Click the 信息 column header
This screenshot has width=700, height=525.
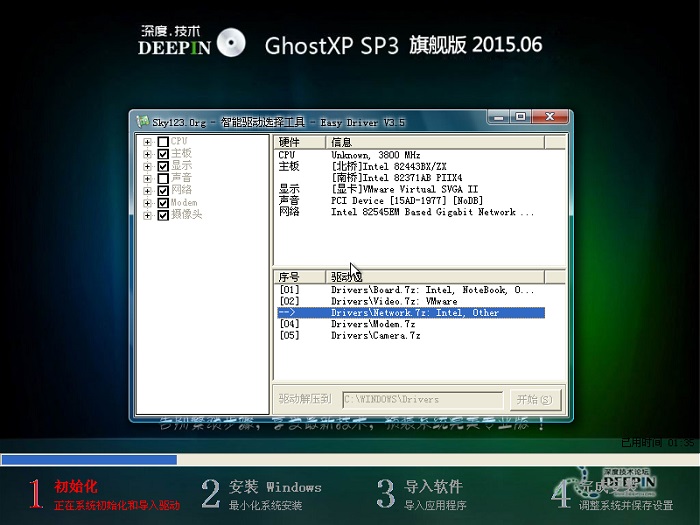point(435,142)
